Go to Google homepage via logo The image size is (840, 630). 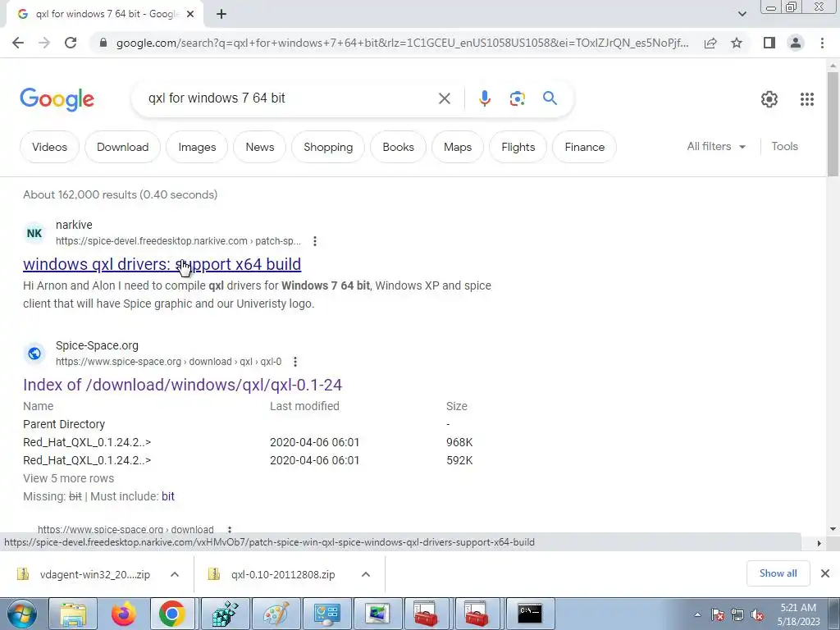(x=57, y=99)
